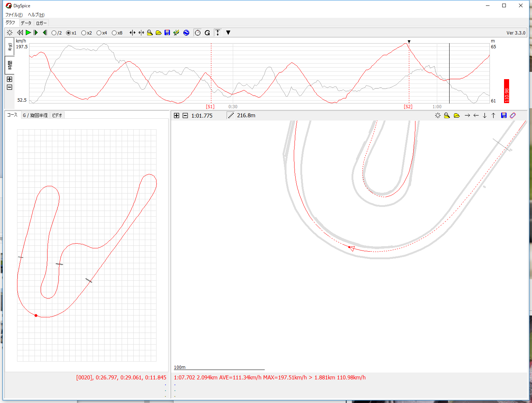532x403 pixels.
Task: Click the expand horizontal range icon
Action: 133,33
